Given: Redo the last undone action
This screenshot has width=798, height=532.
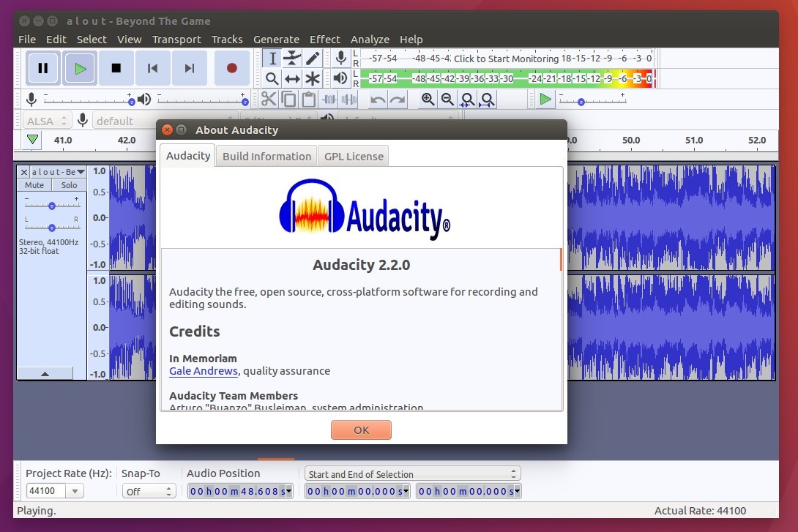Looking at the screenshot, I should click(398, 100).
